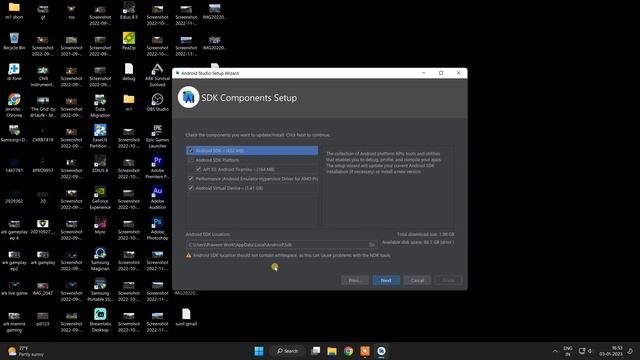This screenshot has width=640, height=360.
Task: Click the Previous button in setup wizard
Action: pos(354,280)
